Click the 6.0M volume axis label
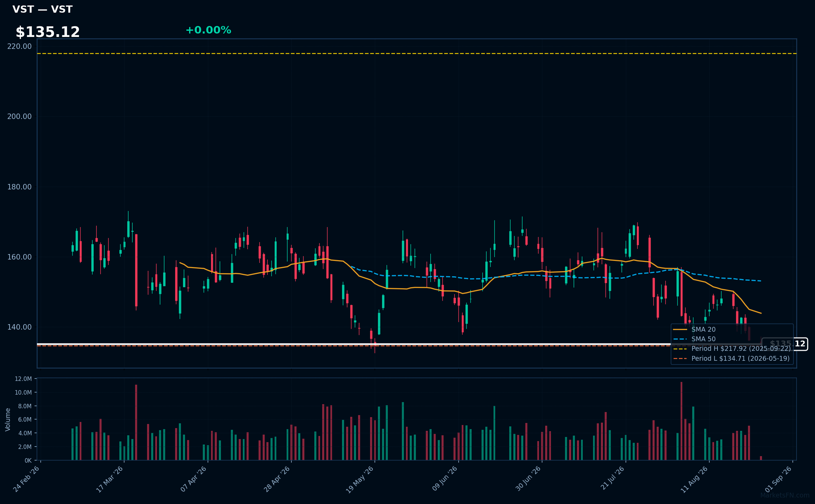Image resolution: width=815 pixels, height=504 pixels. point(25,420)
